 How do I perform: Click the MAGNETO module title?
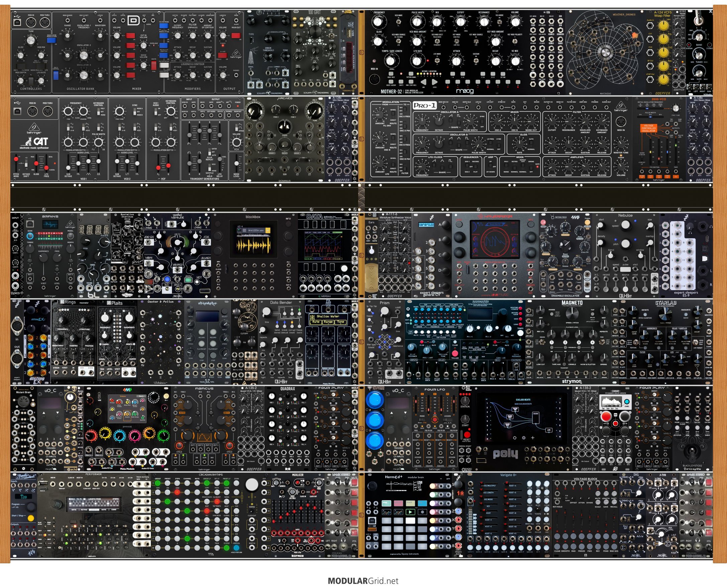coord(572,303)
